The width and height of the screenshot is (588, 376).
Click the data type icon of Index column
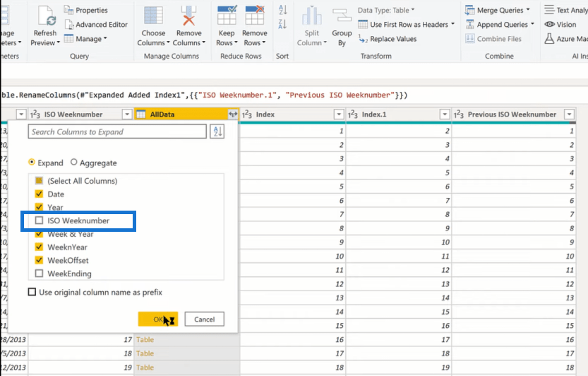point(247,114)
